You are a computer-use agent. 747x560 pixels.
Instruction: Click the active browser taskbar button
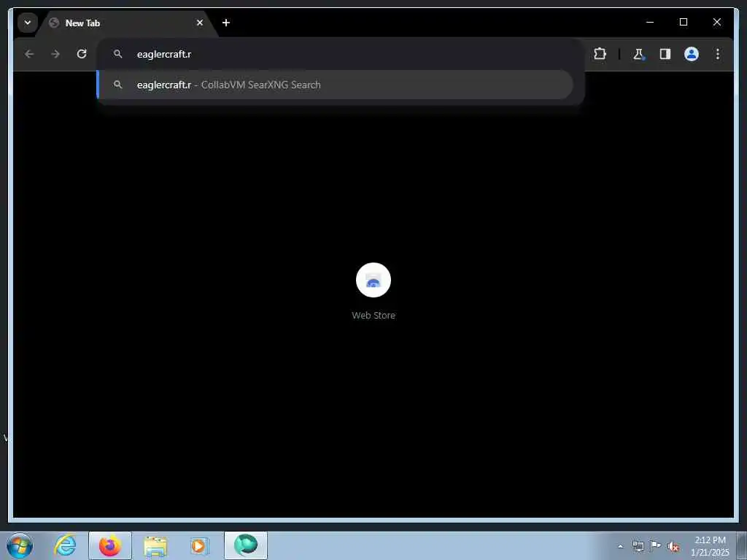coord(246,545)
